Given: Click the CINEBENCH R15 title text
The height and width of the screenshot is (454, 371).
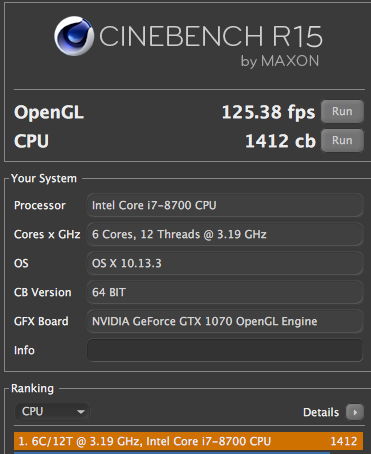Looking at the screenshot, I should [211, 36].
